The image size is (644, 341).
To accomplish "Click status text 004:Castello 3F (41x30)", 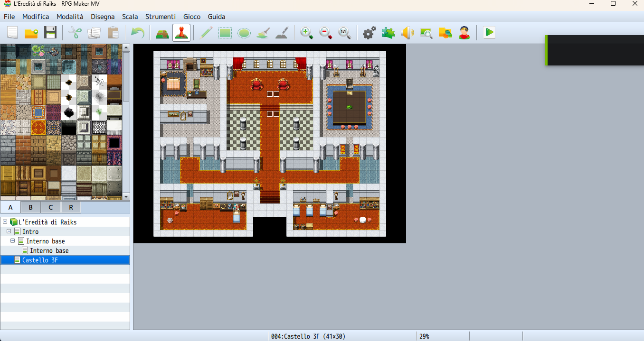I will [x=308, y=336].
